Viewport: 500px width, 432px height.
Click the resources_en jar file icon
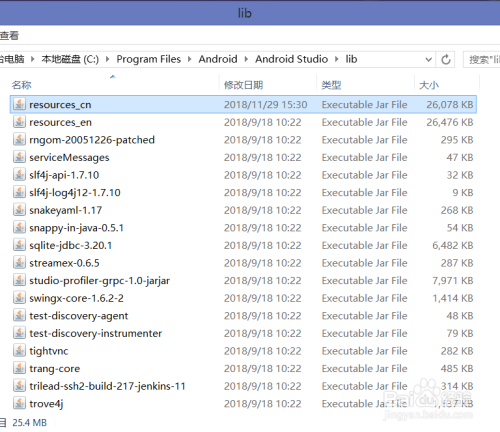19,122
